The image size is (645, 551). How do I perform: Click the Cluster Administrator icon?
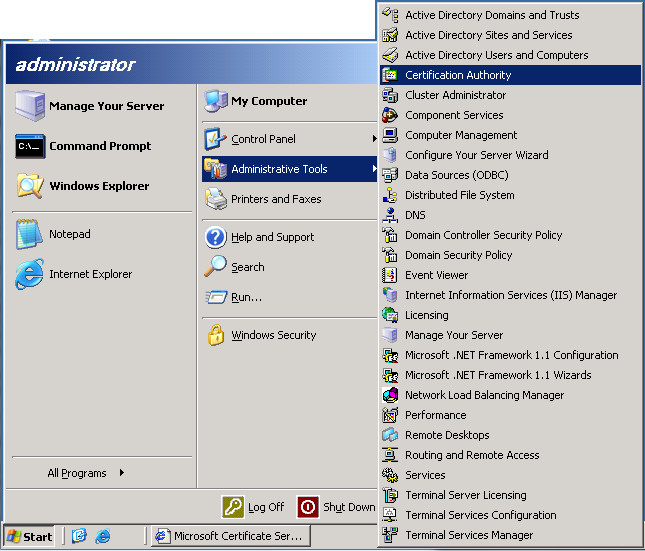click(x=390, y=95)
